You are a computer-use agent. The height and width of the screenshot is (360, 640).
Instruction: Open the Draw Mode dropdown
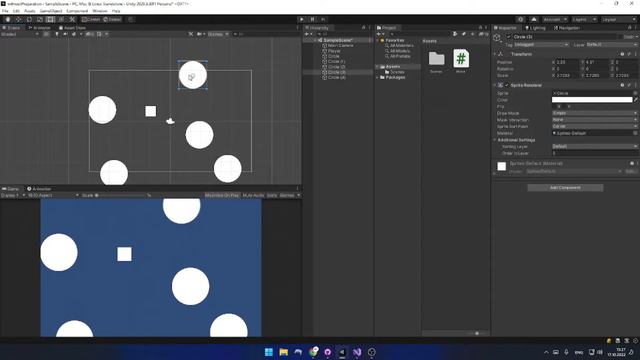595,113
